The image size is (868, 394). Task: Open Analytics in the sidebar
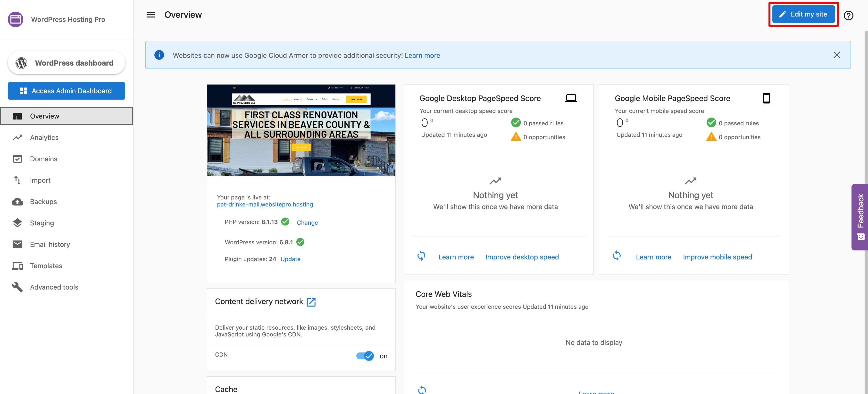pyautogui.click(x=44, y=137)
